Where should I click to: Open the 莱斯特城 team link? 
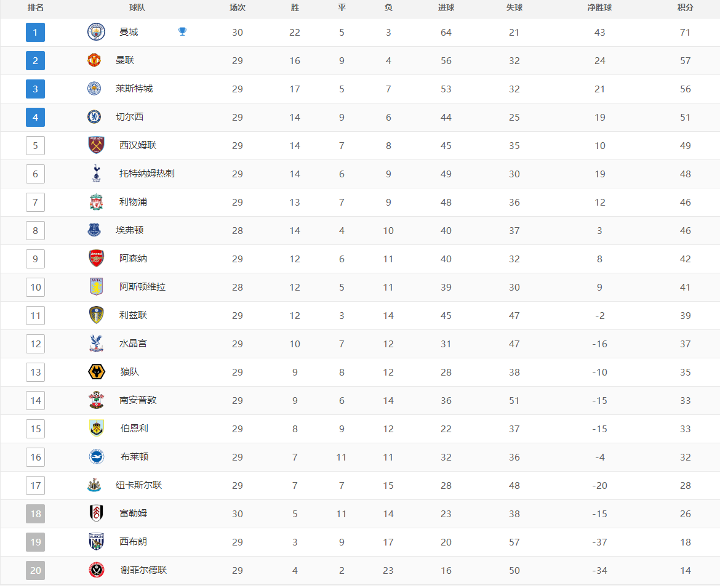coord(134,89)
